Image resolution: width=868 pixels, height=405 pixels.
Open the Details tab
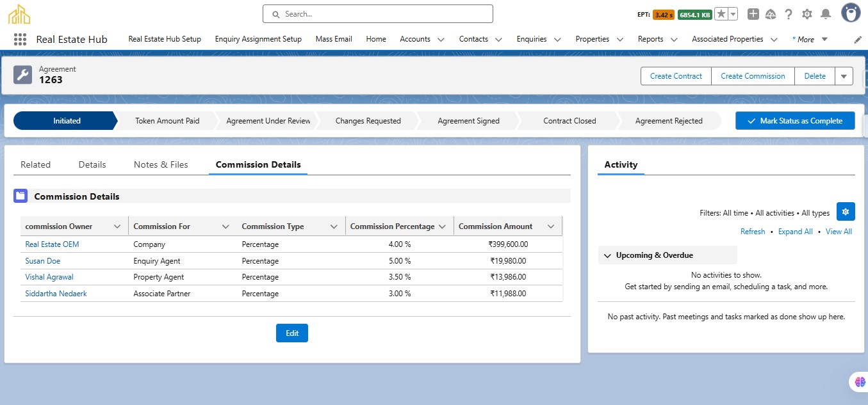point(92,164)
